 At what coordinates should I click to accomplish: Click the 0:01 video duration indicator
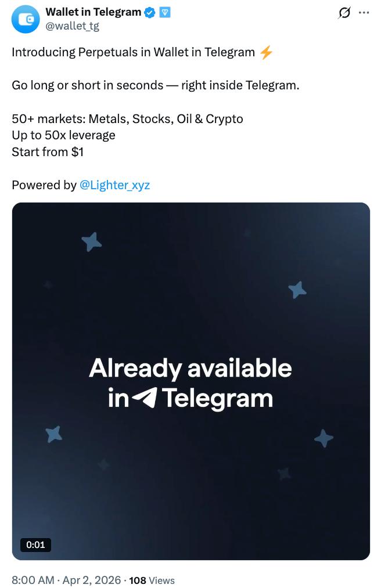click(x=36, y=544)
